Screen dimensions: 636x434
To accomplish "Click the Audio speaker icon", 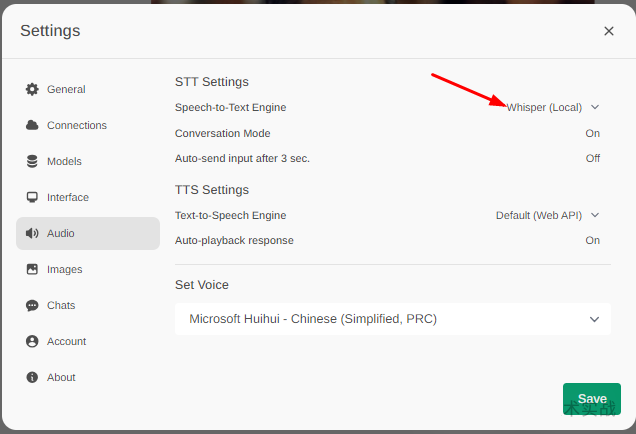I will click(x=32, y=233).
